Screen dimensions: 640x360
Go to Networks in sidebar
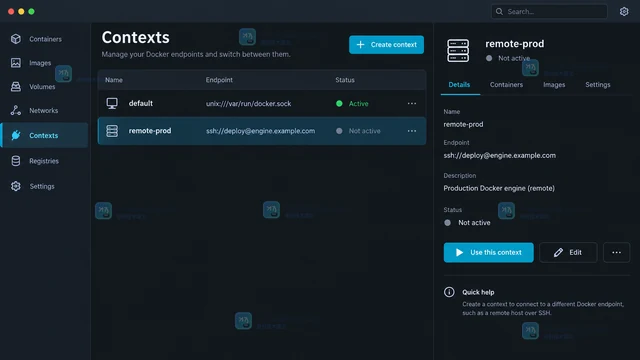click(x=45, y=110)
